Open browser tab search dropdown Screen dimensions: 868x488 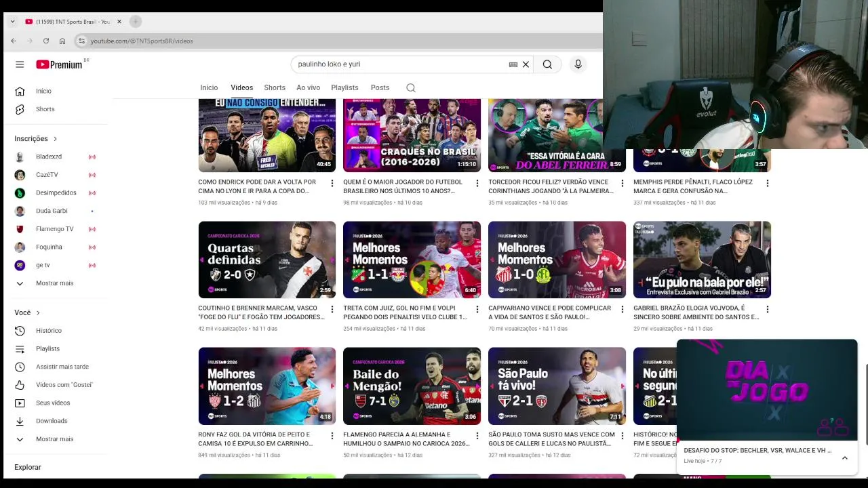(x=12, y=22)
